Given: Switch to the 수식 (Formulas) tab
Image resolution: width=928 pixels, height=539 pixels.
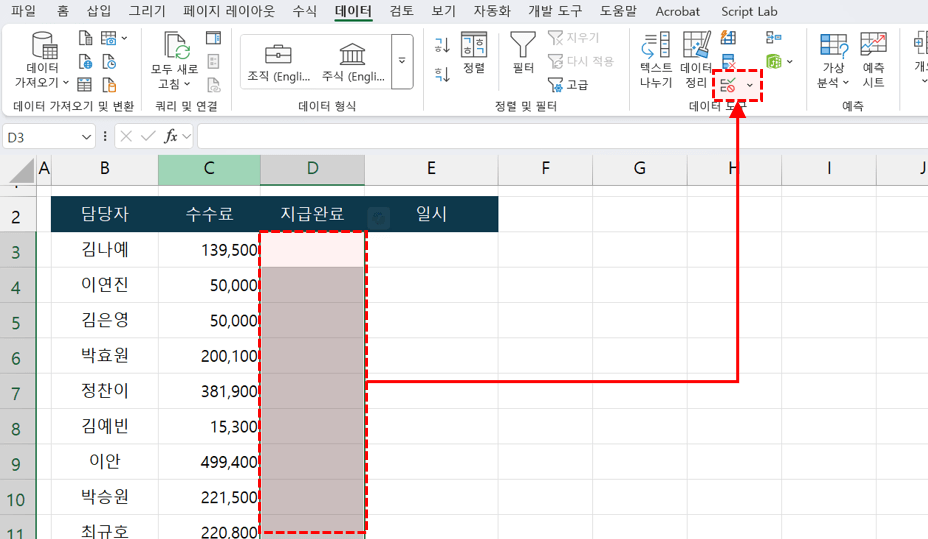Looking at the screenshot, I should (x=305, y=11).
